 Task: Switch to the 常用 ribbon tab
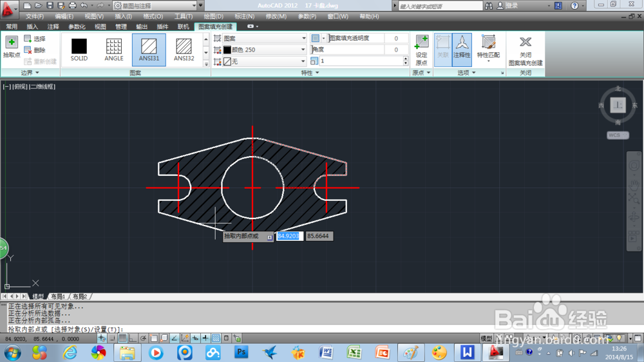(x=12, y=26)
